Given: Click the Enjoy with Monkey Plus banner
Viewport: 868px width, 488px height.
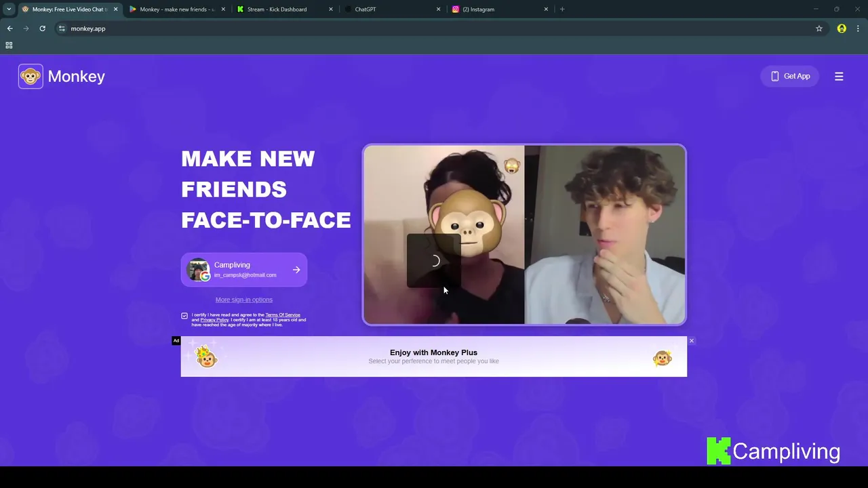Looking at the screenshot, I should point(434,357).
